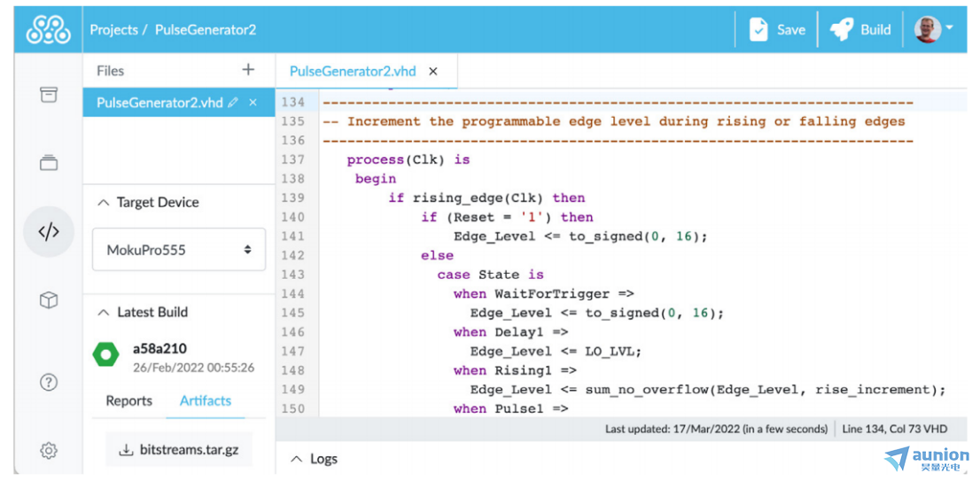980x481 pixels.
Task: Download bitstreams.tar.gz artifact
Action: pos(179,449)
